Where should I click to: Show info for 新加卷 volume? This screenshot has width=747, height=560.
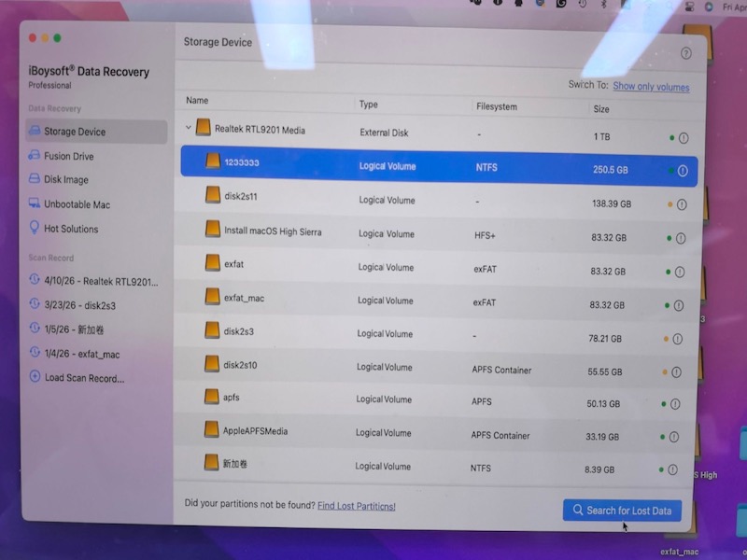point(672,470)
